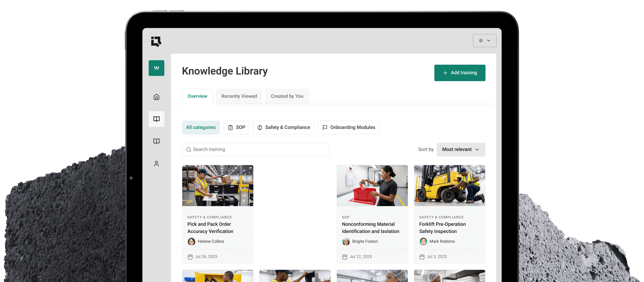Toggle the All categories filter
Viewport: 644px width, 282px height.
(201, 127)
